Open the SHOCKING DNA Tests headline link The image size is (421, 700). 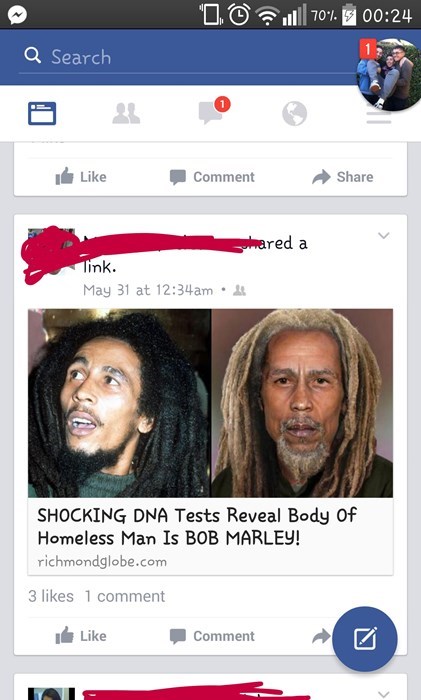click(197, 526)
